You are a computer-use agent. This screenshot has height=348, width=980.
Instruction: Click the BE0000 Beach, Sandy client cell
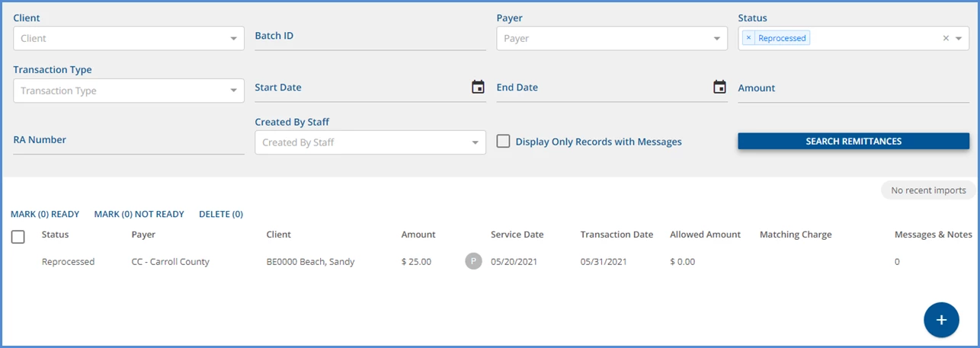coord(310,261)
